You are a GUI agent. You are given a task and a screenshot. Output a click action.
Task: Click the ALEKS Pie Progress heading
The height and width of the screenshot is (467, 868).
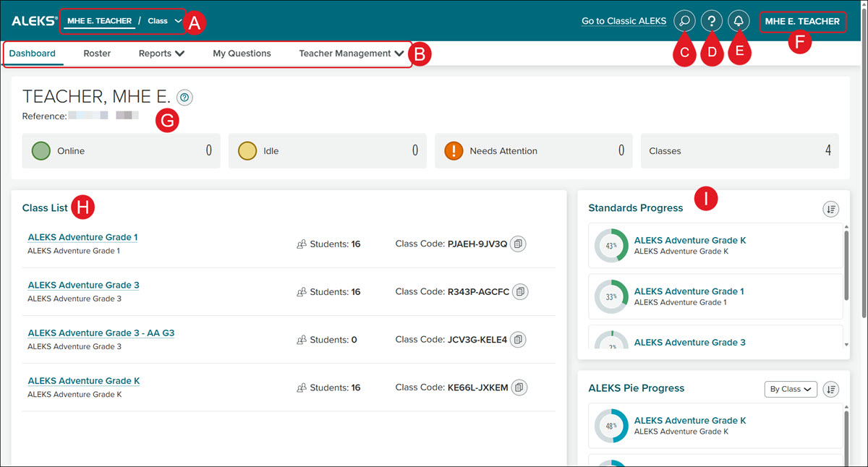pyautogui.click(x=637, y=388)
